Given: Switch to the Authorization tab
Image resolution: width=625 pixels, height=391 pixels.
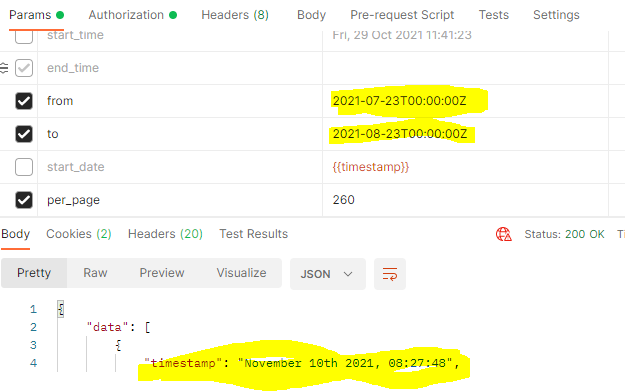Looking at the screenshot, I should (132, 15).
